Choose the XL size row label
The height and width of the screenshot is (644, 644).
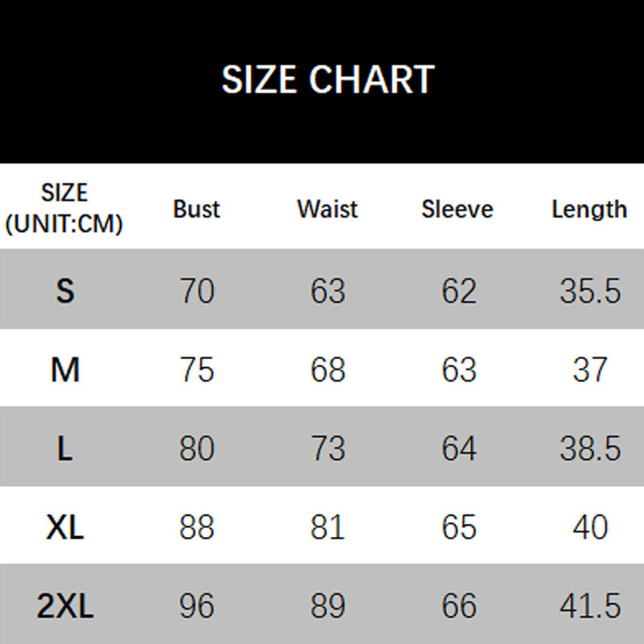tap(65, 527)
